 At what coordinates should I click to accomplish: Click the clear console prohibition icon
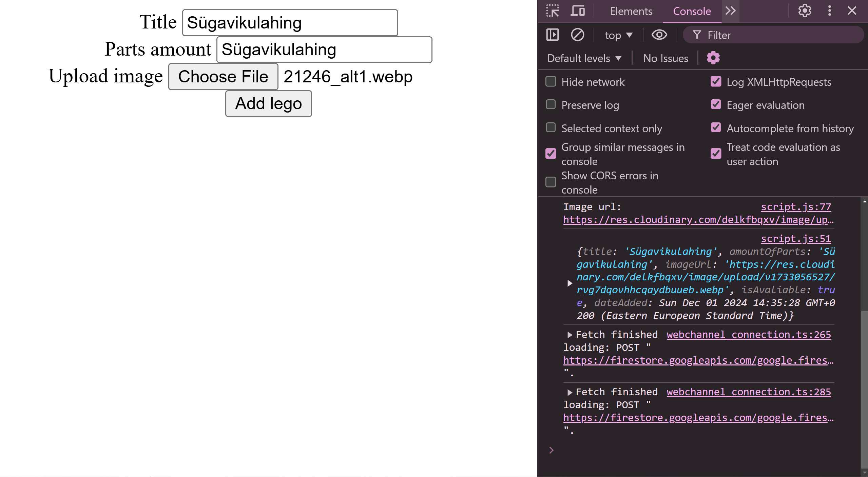point(577,35)
